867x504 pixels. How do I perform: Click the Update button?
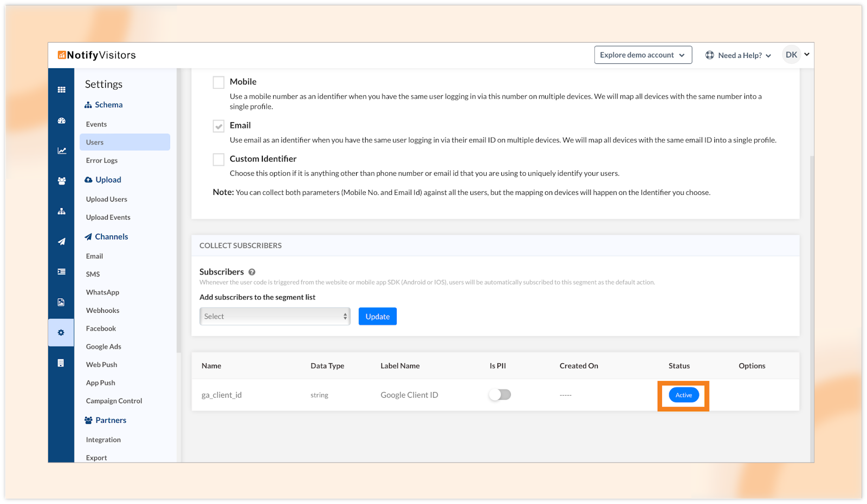[378, 316]
